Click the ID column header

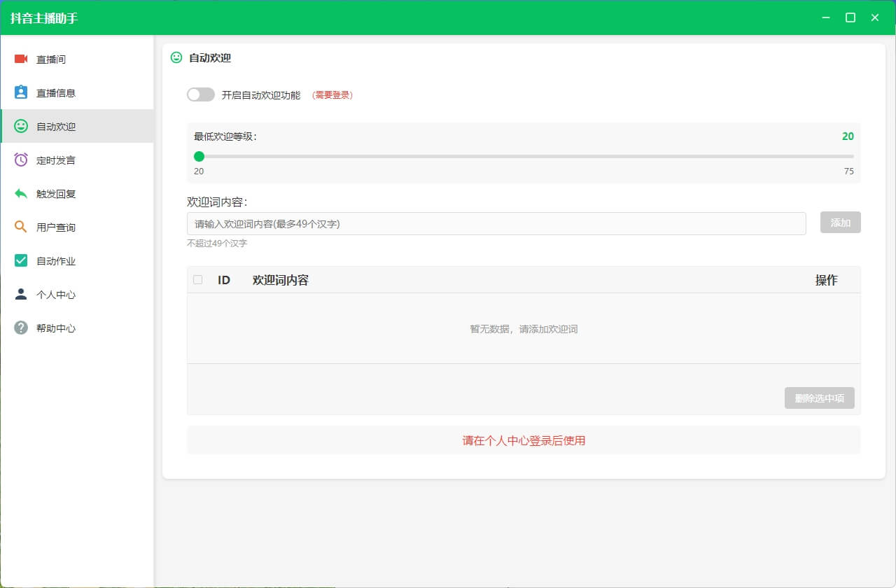[x=224, y=280]
